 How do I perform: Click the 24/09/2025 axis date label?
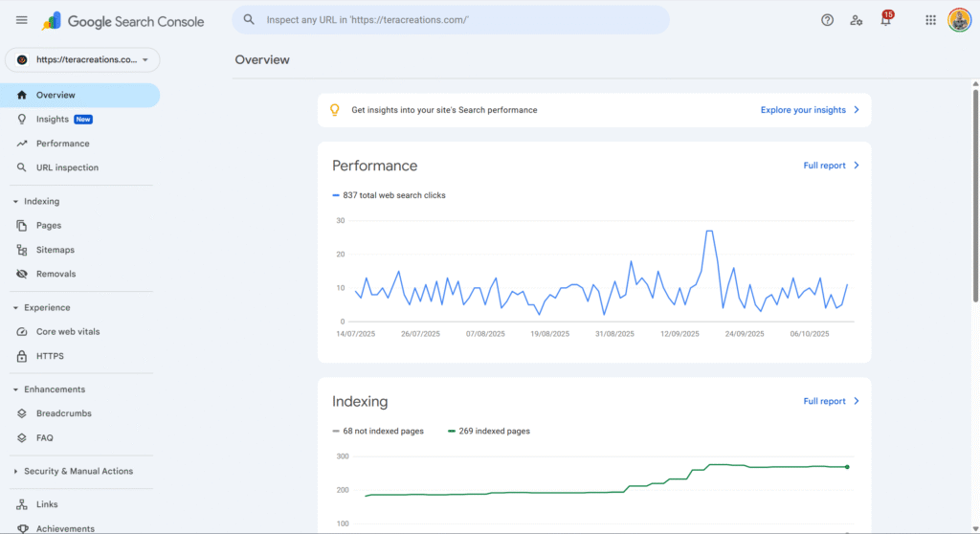pyautogui.click(x=745, y=334)
